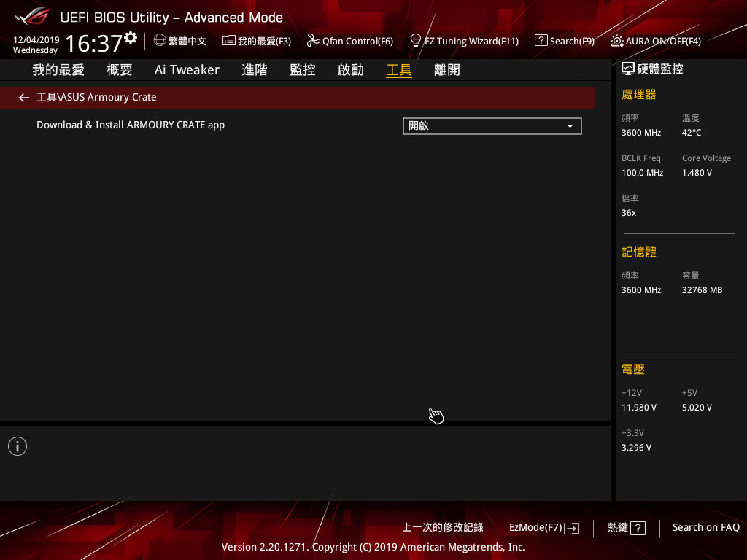Screen dimensions: 747x560
Task: Click the 11.980 V reading
Action: tap(639, 408)
